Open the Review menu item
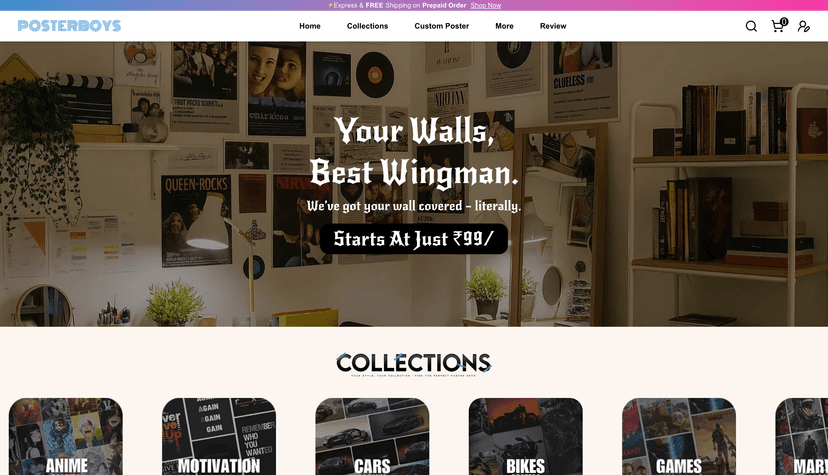Image resolution: width=828 pixels, height=475 pixels. 553,26
